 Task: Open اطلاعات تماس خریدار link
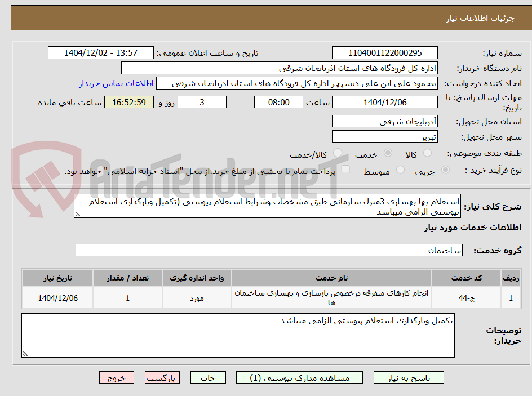tap(116, 83)
